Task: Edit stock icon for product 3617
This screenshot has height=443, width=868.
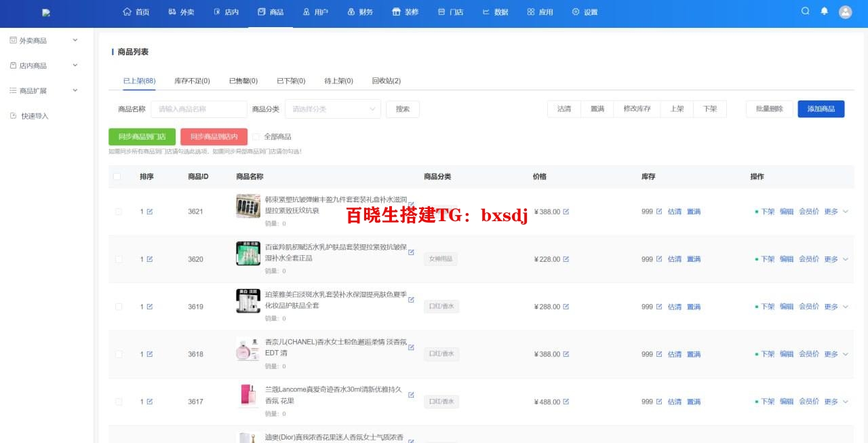Action: 659,402
